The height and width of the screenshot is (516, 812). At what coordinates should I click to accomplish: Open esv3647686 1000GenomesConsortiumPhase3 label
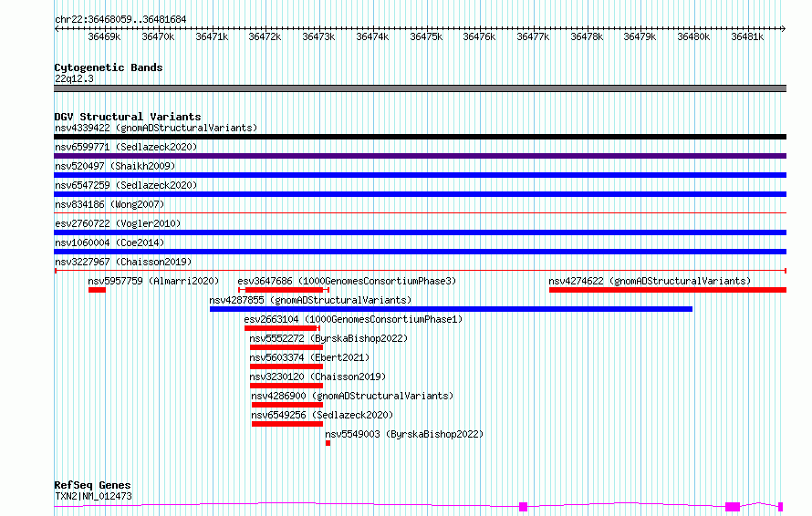[347, 281]
